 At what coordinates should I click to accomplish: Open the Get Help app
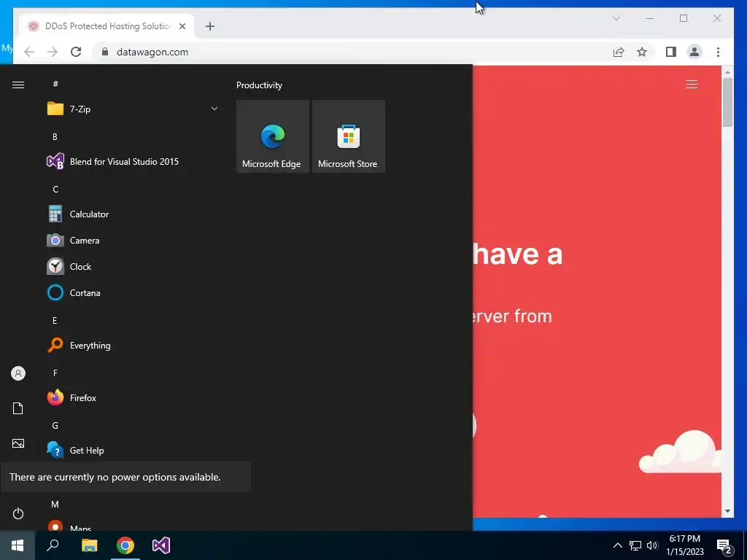pyautogui.click(x=133, y=451)
